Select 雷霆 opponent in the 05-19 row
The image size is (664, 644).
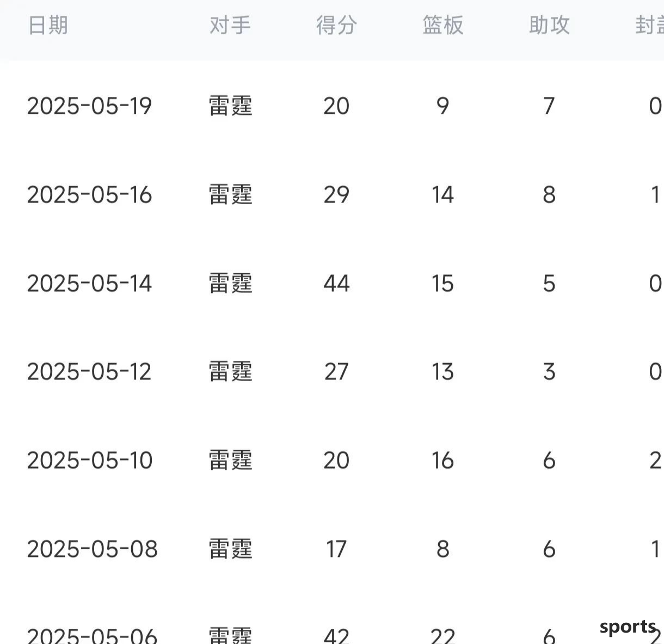231,106
